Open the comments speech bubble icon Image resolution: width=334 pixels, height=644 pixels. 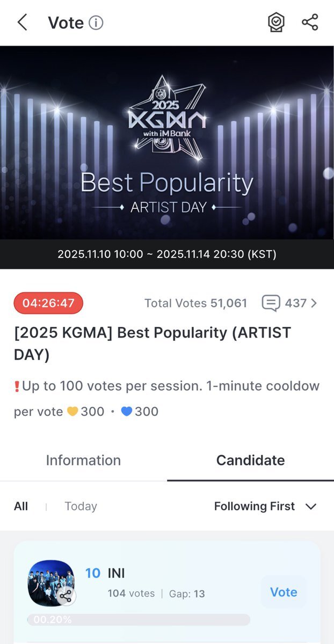(x=271, y=303)
